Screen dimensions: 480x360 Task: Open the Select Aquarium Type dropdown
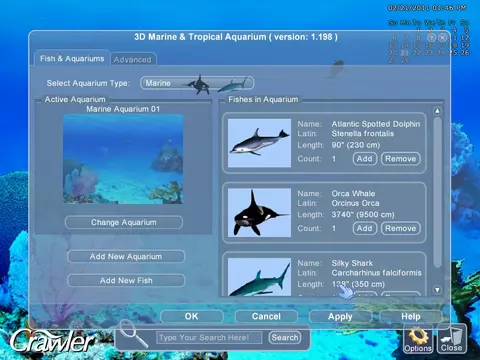197,83
